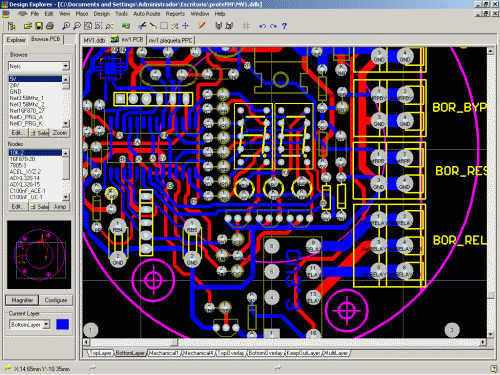500x375 pixels.
Task: Click the blue current layer color swatch
Action: [62, 324]
